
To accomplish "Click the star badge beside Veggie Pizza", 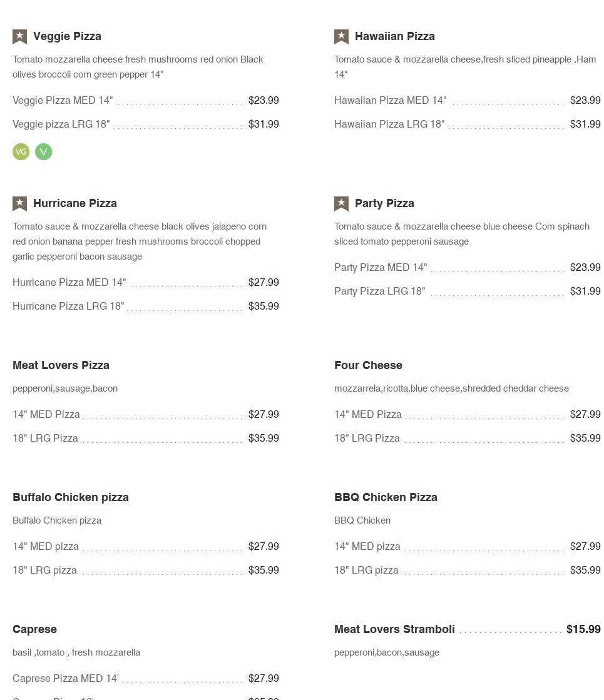I will [x=19, y=37].
